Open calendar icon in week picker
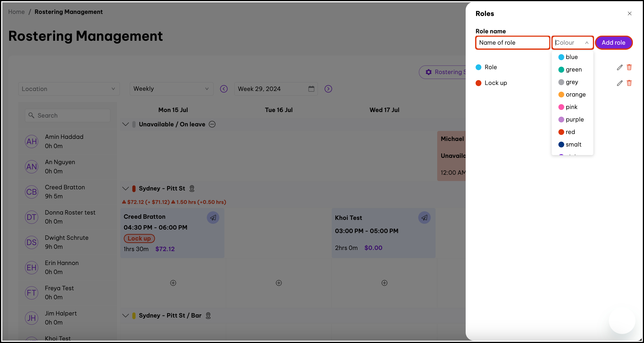This screenshot has height=343, width=644. (311, 89)
